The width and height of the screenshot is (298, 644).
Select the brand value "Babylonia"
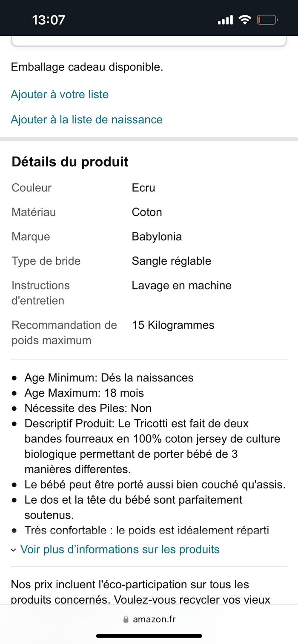coord(157,236)
